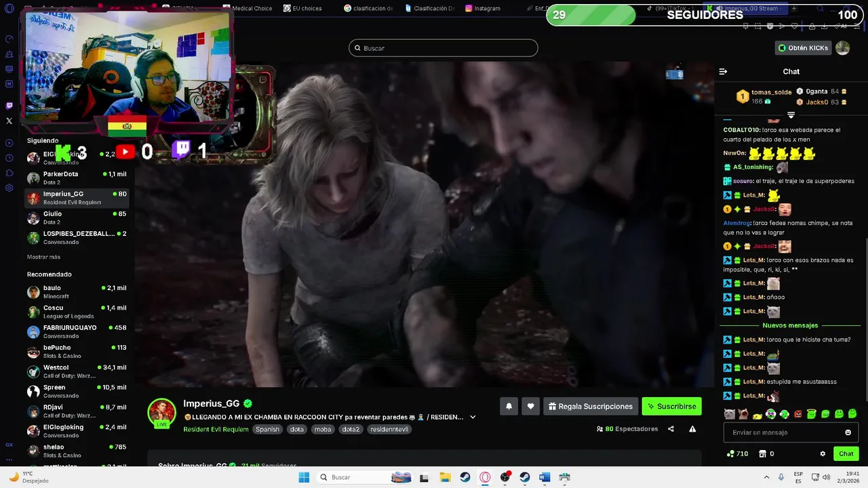
Task: Switch to the EU choices browser tab
Action: pos(302,9)
